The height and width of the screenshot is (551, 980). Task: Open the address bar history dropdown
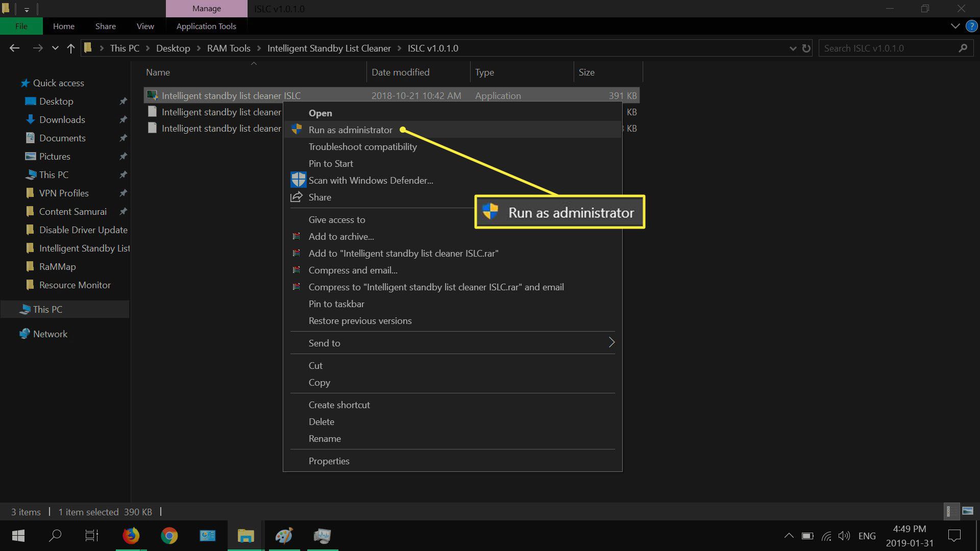click(793, 48)
